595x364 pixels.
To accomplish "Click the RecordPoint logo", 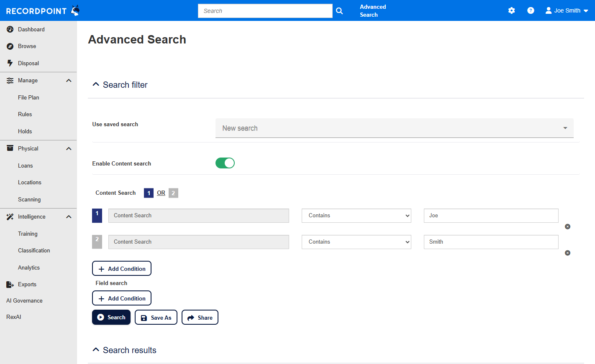I will click(x=42, y=11).
